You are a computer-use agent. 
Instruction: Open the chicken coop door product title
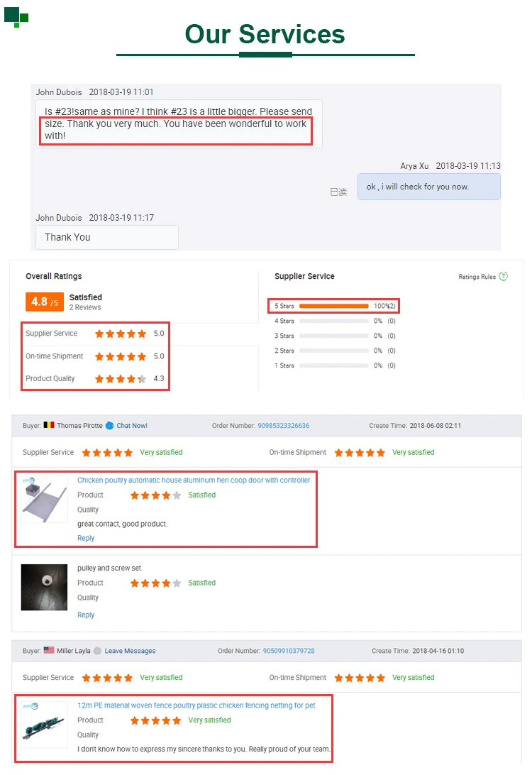(x=194, y=480)
